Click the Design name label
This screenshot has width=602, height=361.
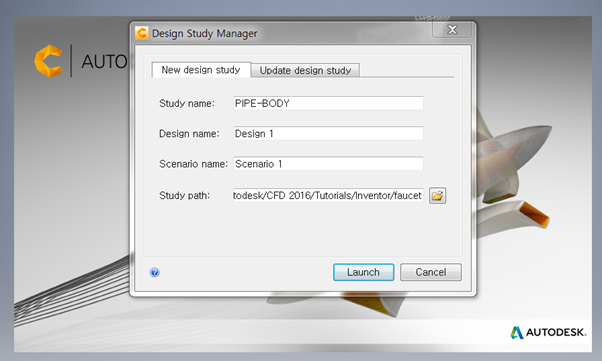tap(189, 134)
